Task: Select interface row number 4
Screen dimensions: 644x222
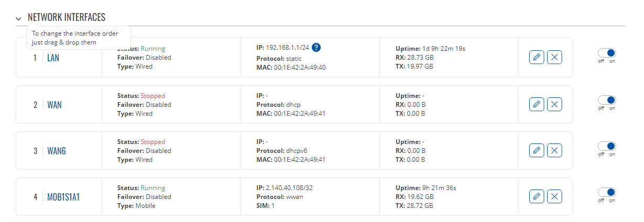Action: pyautogui.click(x=36, y=197)
